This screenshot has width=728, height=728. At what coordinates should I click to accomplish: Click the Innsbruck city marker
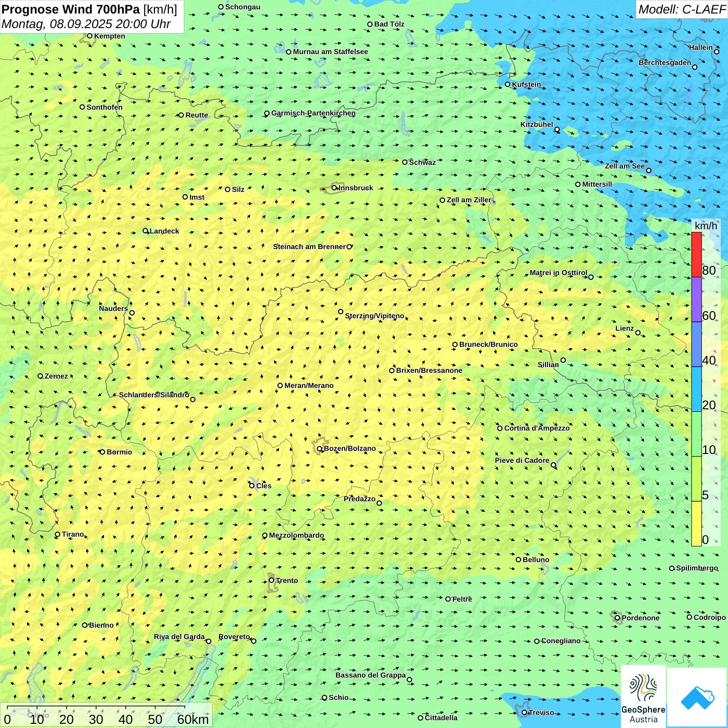coord(334,188)
